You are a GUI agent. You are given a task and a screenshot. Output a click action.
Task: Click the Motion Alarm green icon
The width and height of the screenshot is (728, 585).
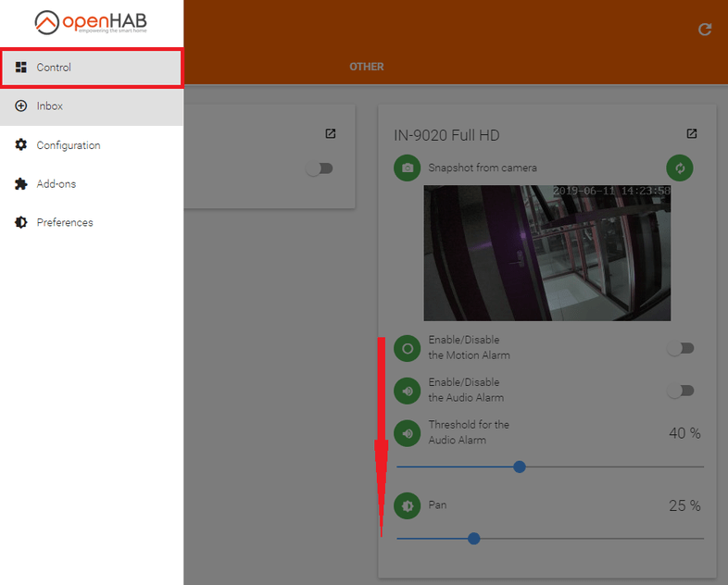tap(407, 348)
